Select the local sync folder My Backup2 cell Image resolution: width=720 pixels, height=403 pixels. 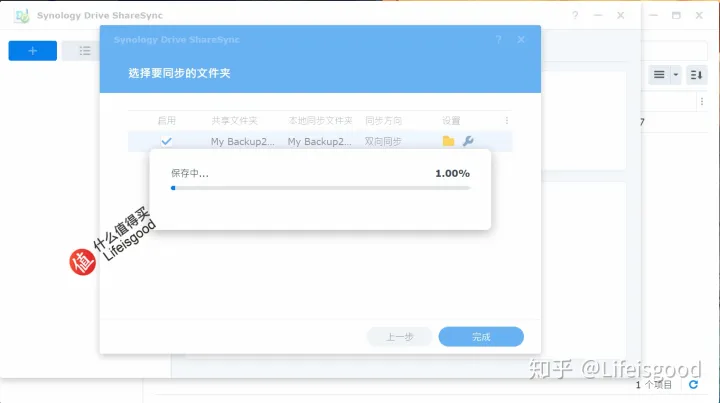[320, 141]
